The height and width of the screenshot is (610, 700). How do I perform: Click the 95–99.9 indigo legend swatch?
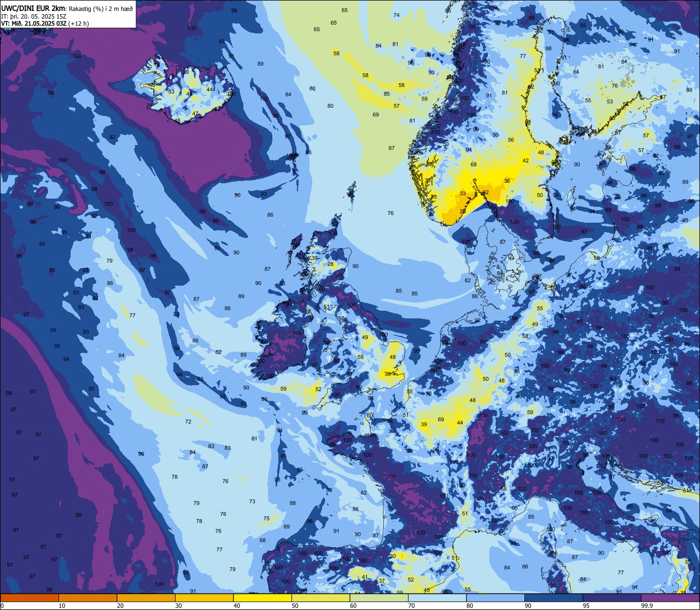click(612, 598)
